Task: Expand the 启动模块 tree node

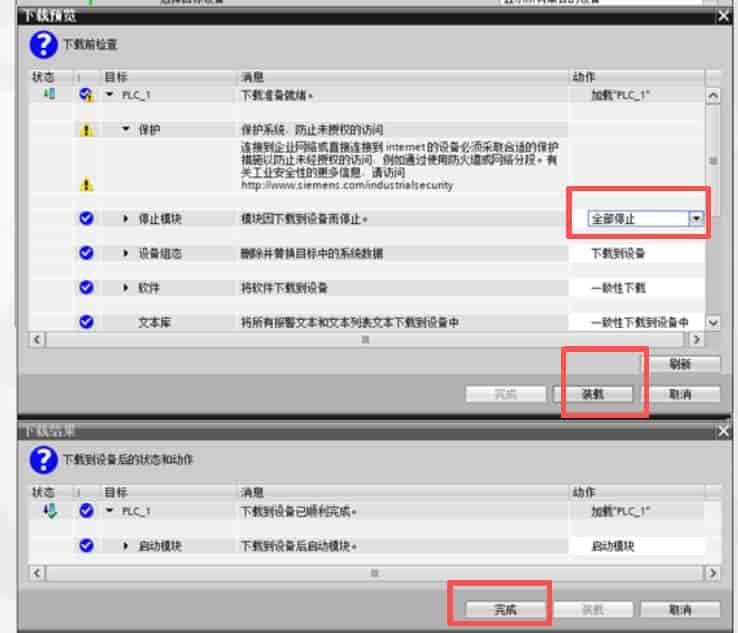Action: [x=126, y=545]
